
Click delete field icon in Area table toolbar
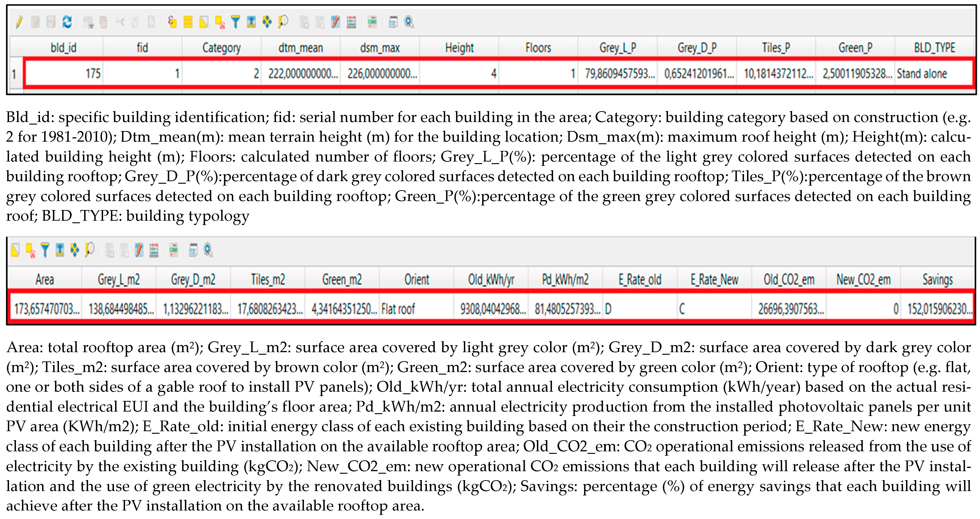(x=125, y=250)
